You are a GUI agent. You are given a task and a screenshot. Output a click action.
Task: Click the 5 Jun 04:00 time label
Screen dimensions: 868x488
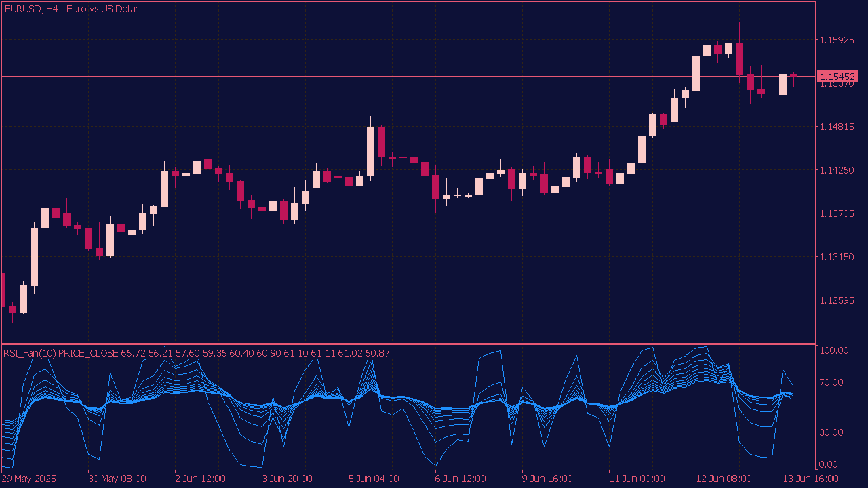click(x=374, y=479)
